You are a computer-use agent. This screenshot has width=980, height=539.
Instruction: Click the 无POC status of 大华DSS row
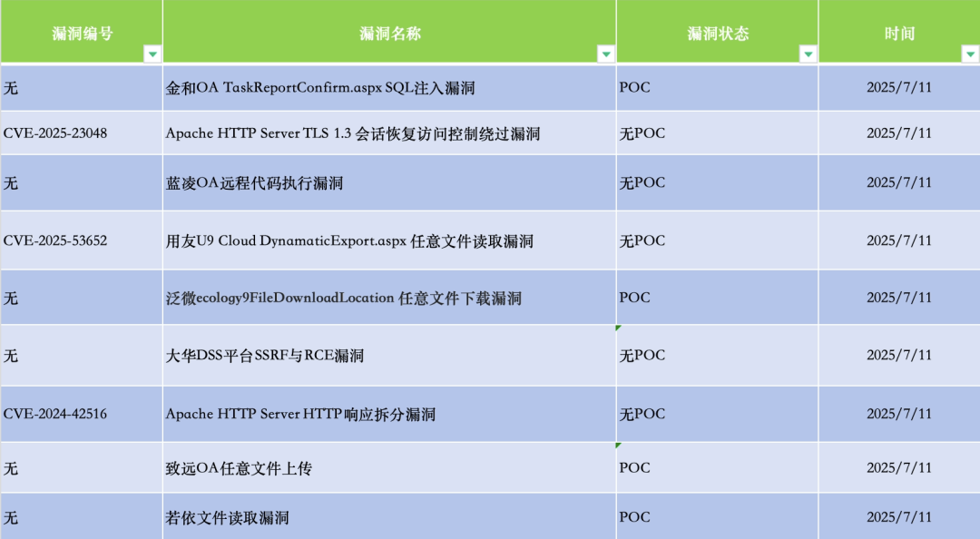pos(718,355)
